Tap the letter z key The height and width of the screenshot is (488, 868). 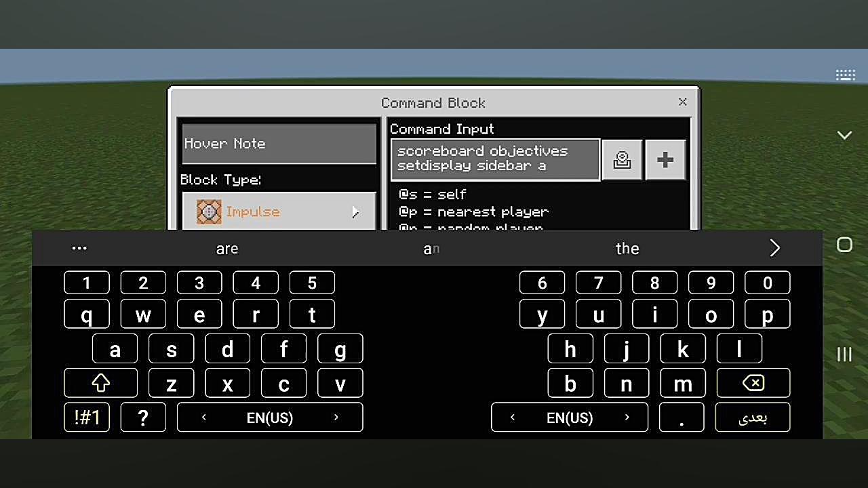pos(171,383)
